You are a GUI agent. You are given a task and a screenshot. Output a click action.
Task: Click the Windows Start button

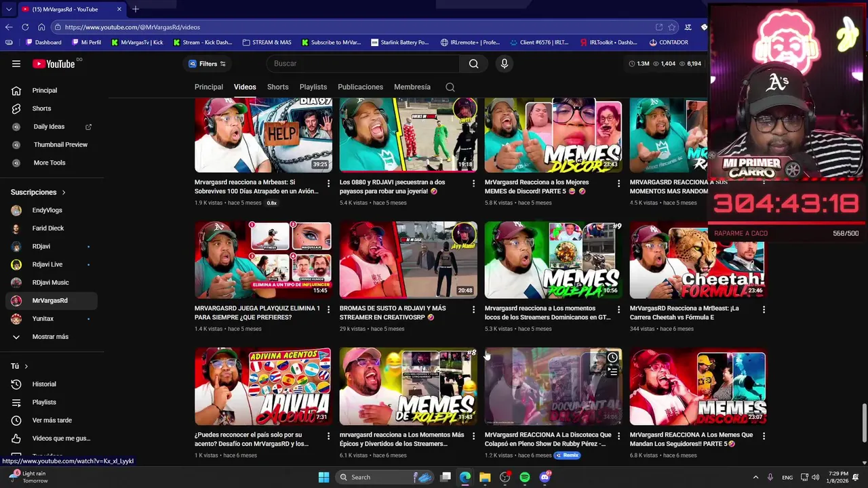tap(323, 477)
